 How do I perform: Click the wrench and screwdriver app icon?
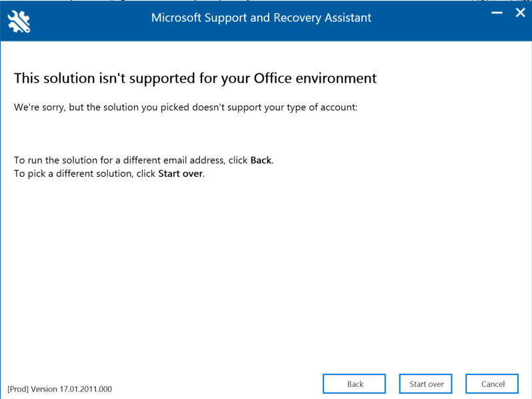click(x=19, y=22)
